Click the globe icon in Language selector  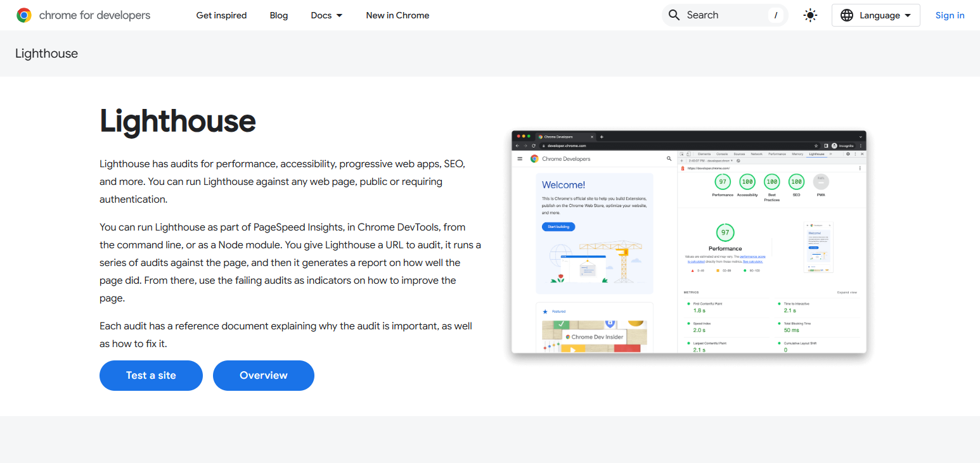[x=847, y=15]
